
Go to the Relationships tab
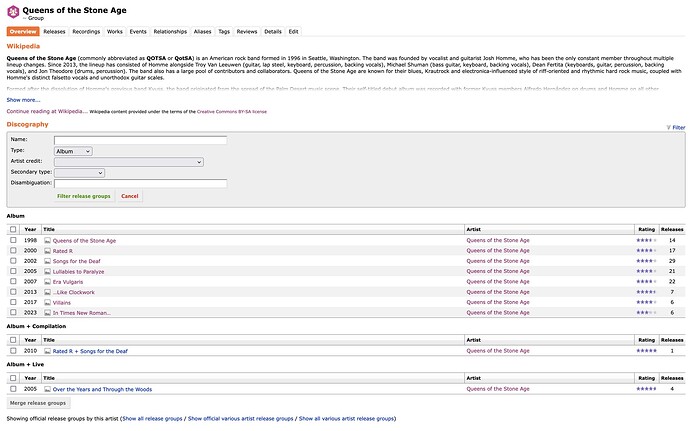(170, 32)
